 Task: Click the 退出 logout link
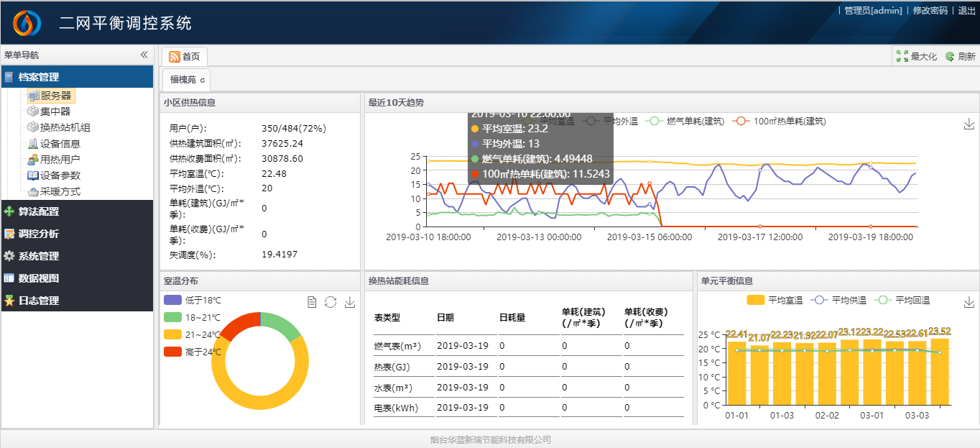[x=967, y=11]
